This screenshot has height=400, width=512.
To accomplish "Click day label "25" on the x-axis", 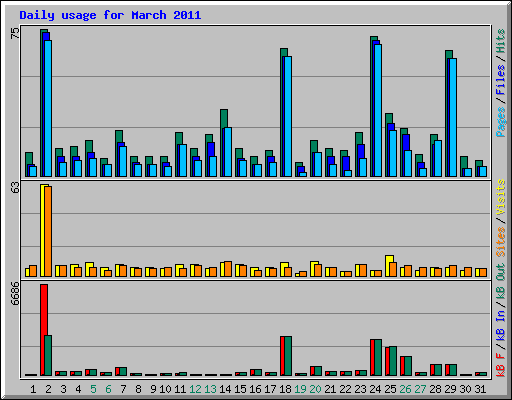I will click(390, 389).
